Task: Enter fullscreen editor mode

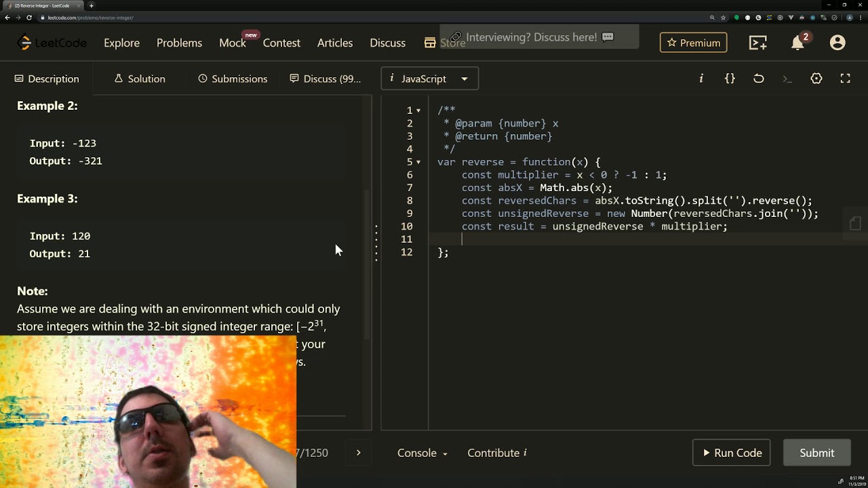Action: 845,79
